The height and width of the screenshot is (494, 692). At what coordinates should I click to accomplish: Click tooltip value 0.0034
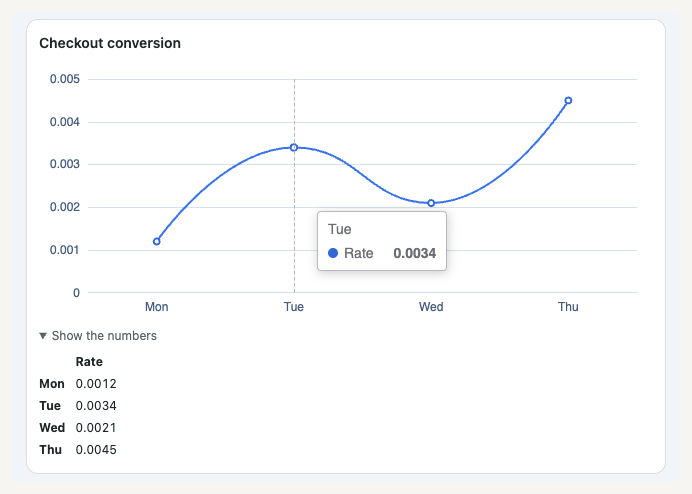(415, 253)
